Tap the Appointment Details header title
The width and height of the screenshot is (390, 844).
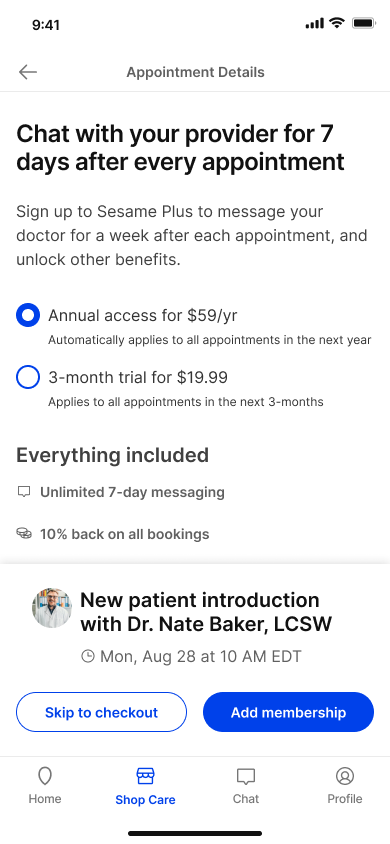(x=195, y=72)
